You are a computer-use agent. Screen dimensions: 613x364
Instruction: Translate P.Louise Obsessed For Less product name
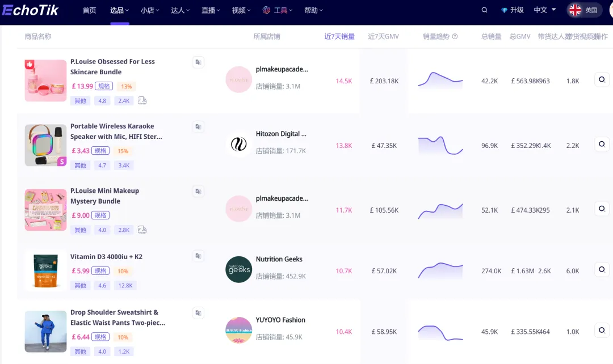point(198,62)
